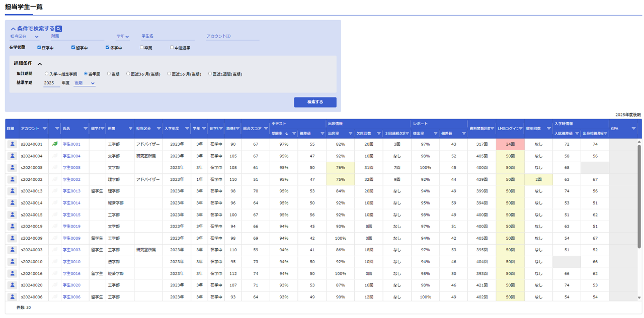Screen dimensions: 644x318
Task: Uncheck the 在学中 checkbox
Action: click(x=39, y=48)
